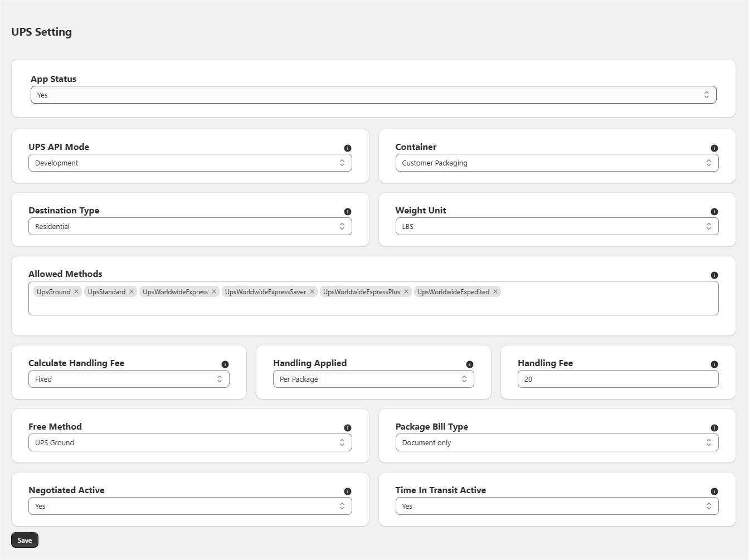Open the UPS API Mode dropdown
The height and width of the screenshot is (560, 749).
pos(190,163)
